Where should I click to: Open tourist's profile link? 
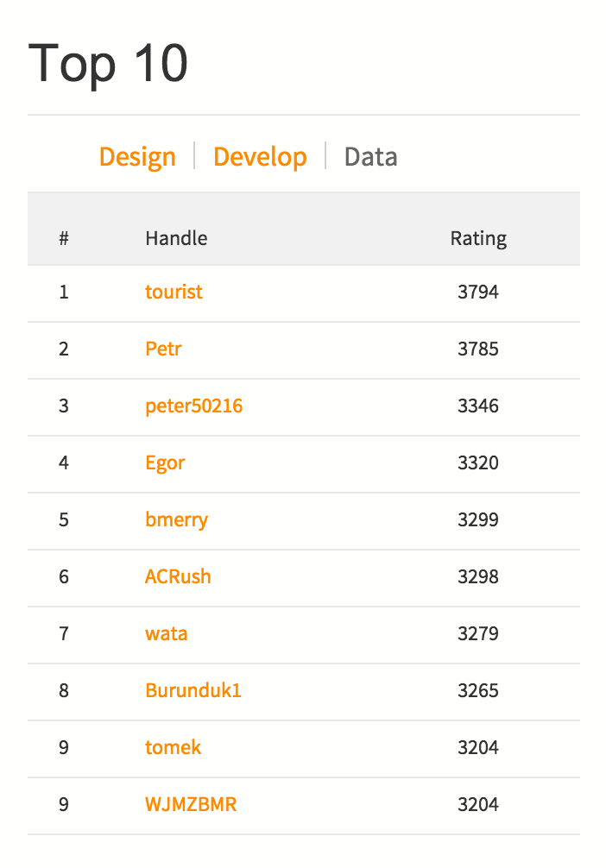point(174,292)
